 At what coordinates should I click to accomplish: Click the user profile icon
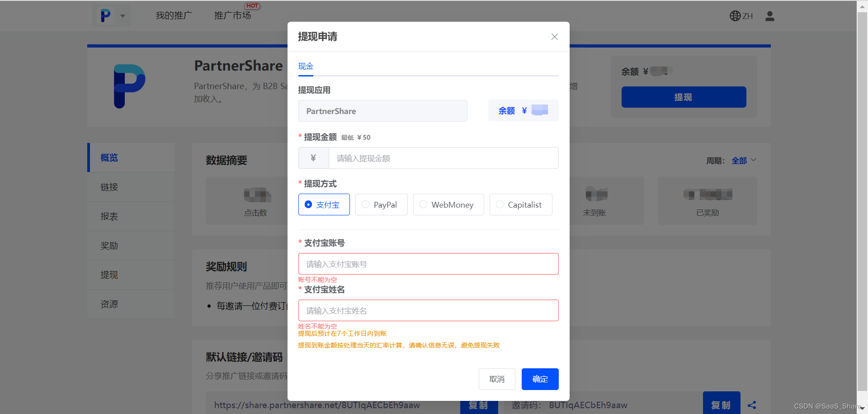(x=769, y=16)
